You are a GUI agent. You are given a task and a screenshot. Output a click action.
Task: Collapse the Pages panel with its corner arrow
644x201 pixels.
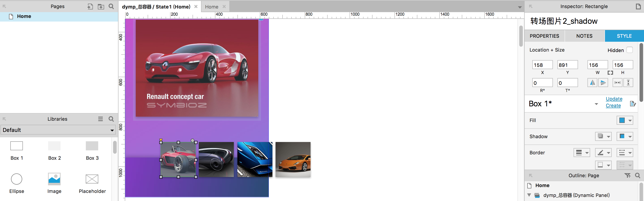pos(4,7)
